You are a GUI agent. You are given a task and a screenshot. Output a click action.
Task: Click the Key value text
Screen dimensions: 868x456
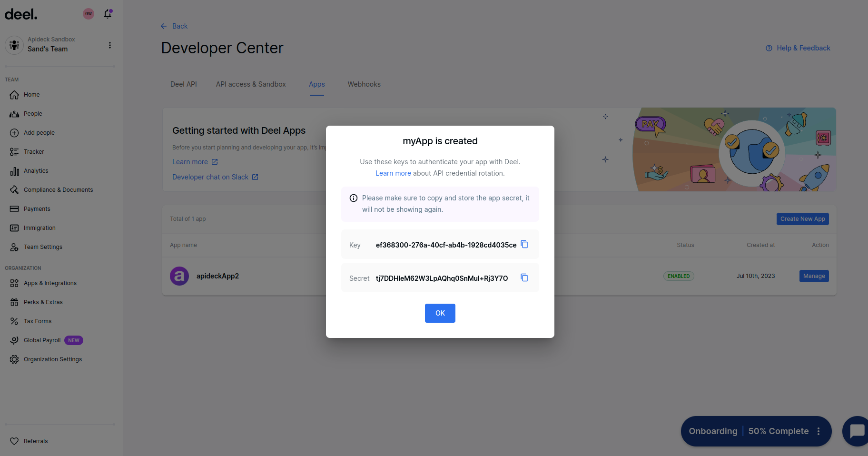446,245
